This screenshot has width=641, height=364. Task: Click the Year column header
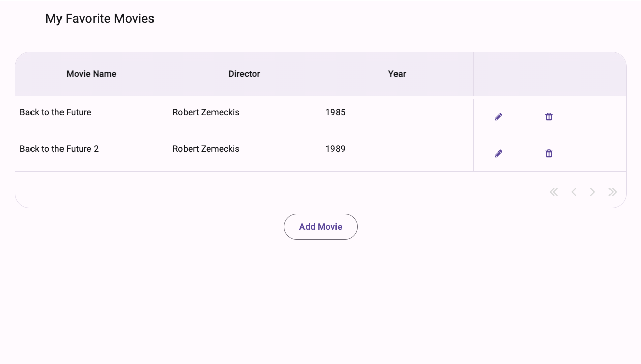coord(396,73)
